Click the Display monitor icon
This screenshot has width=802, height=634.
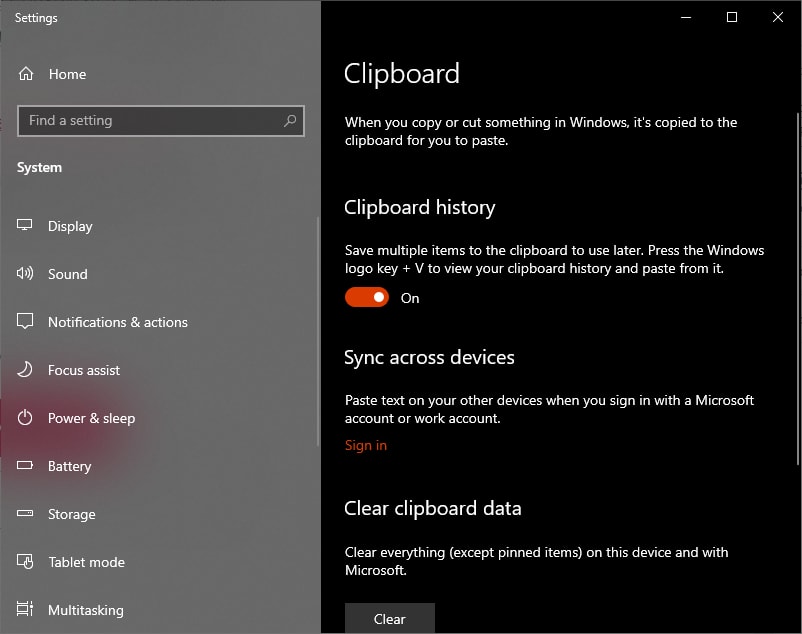(25, 225)
